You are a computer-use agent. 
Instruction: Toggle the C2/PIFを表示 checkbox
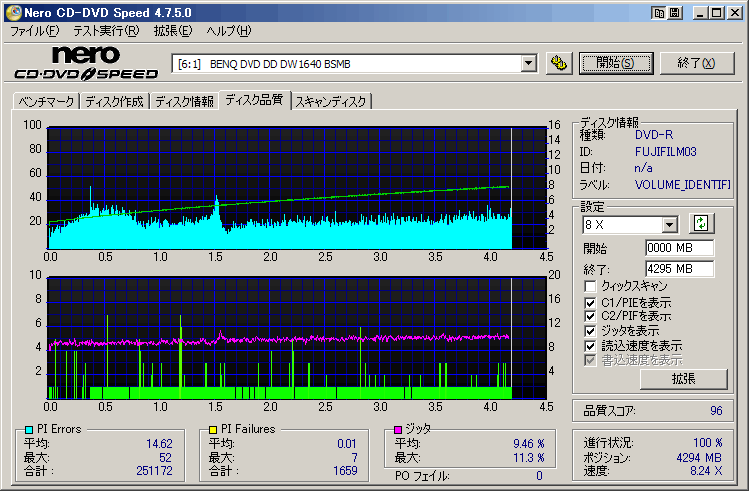tap(590, 316)
